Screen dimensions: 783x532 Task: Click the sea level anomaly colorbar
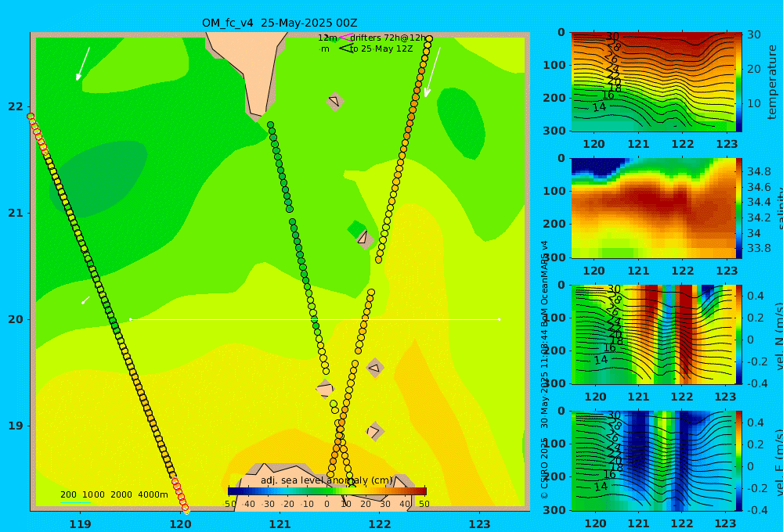pos(327,491)
